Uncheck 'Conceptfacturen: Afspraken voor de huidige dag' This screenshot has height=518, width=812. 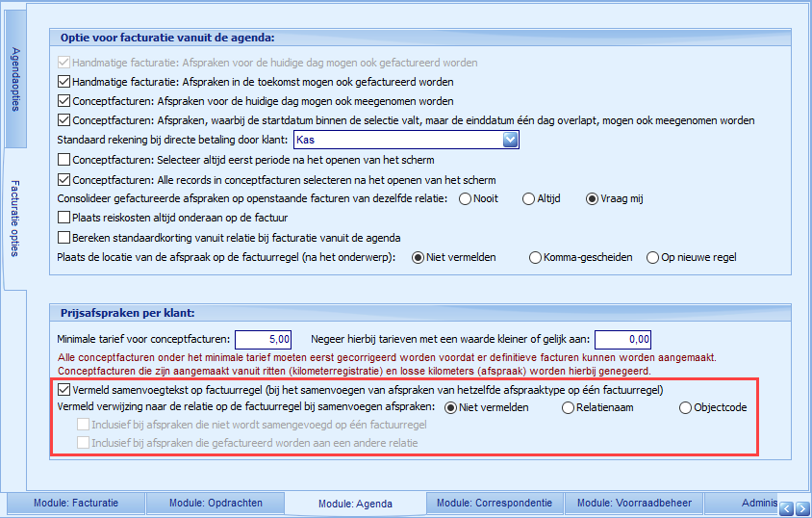(x=64, y=101)
